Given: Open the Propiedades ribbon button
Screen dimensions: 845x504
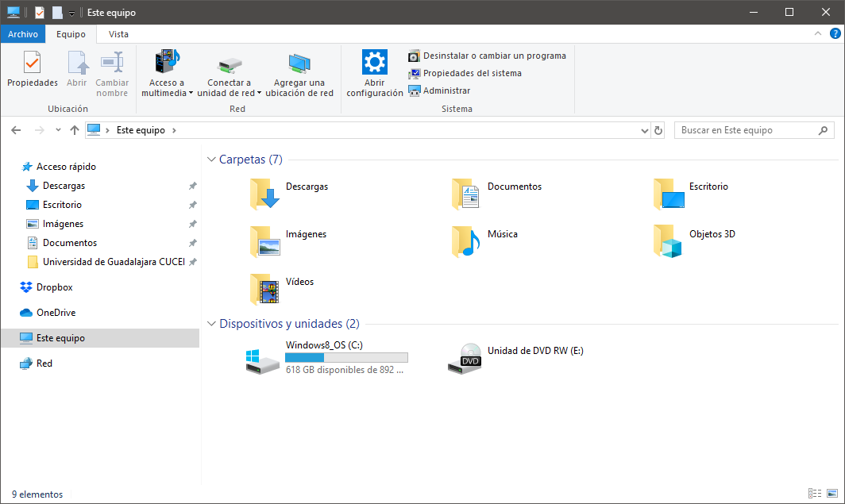Looking at the screenshot, I should click(33, 69).
